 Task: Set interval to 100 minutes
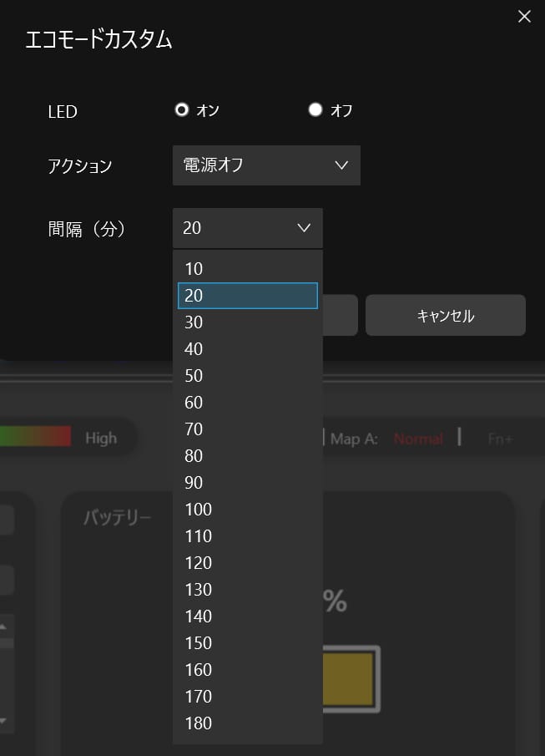247,510
